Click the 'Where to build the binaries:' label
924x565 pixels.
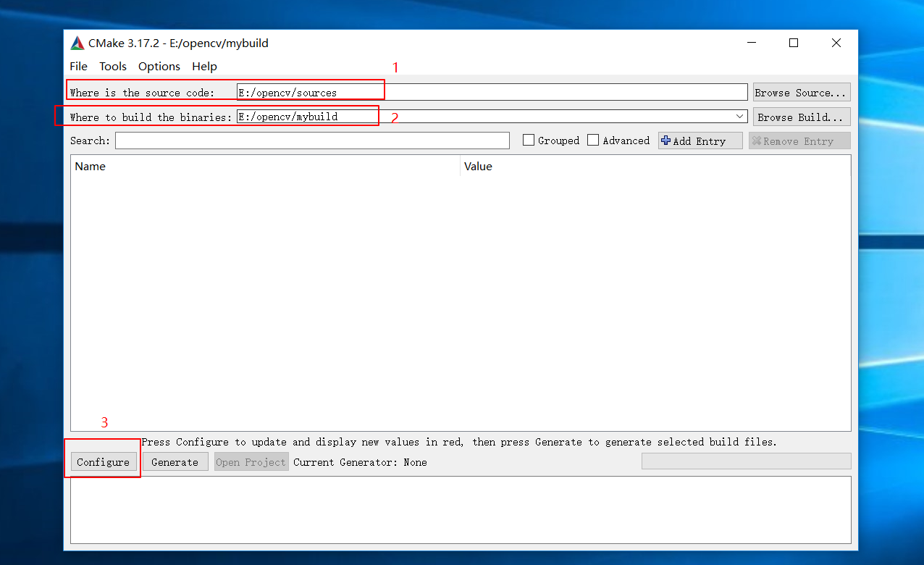point(151,117)
